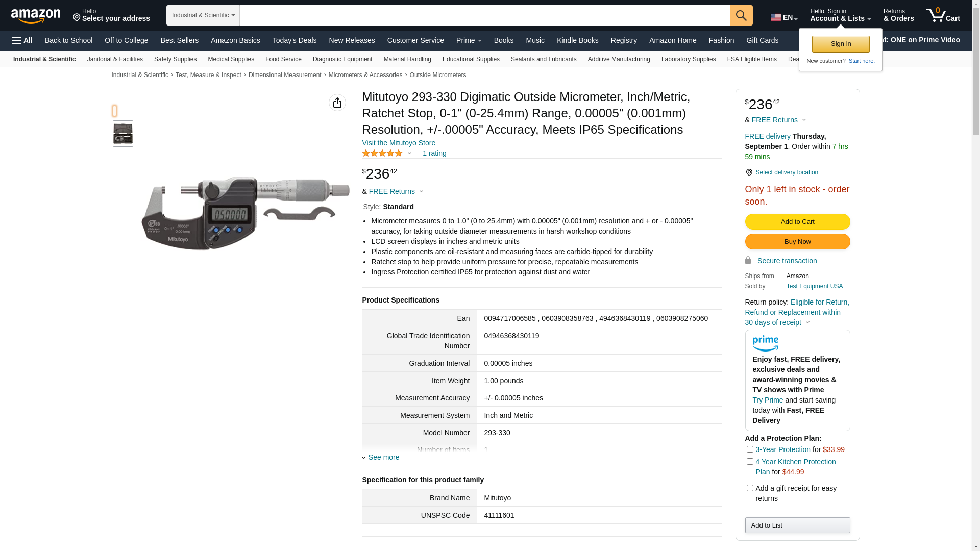Check the 4 Year Kitchen Protection Plan
The width and height of the screenshot is (980, 551).
pos(750,462)
